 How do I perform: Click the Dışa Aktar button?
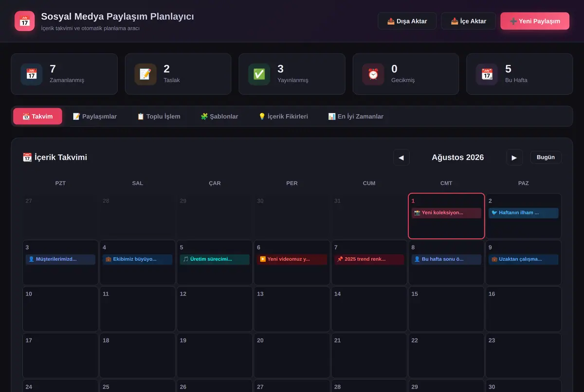click(407, 21)
